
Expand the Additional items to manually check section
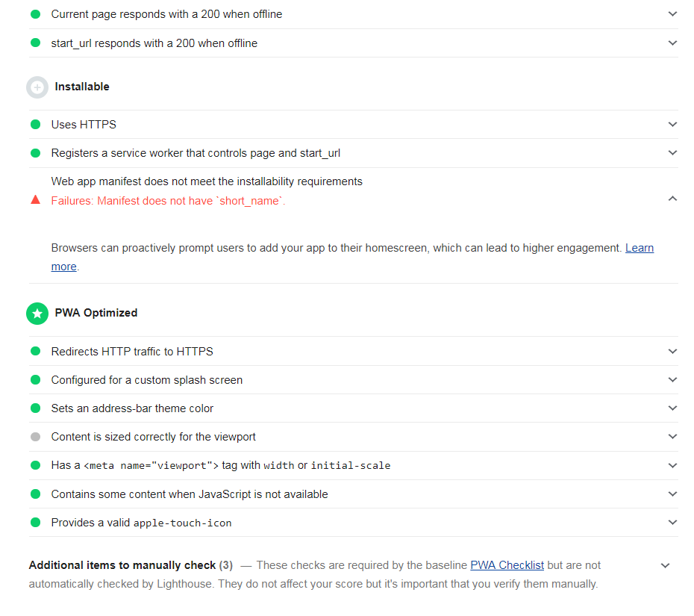pos(665,565)
